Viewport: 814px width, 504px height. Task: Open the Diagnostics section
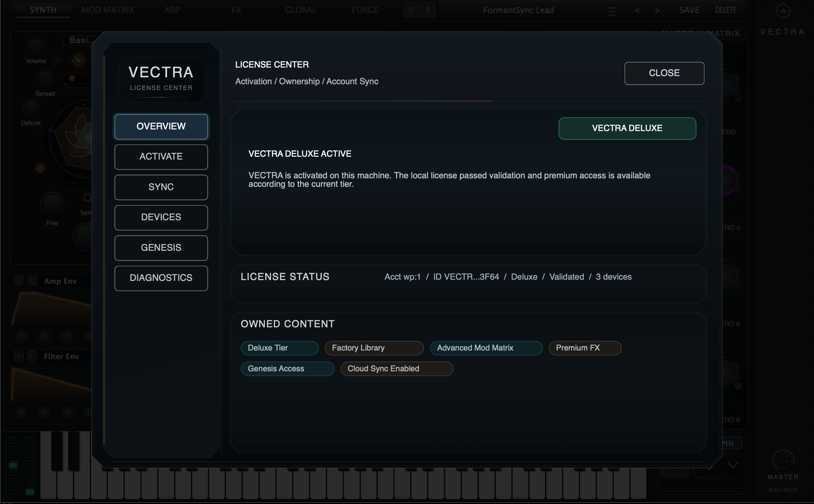coord(161,278)
